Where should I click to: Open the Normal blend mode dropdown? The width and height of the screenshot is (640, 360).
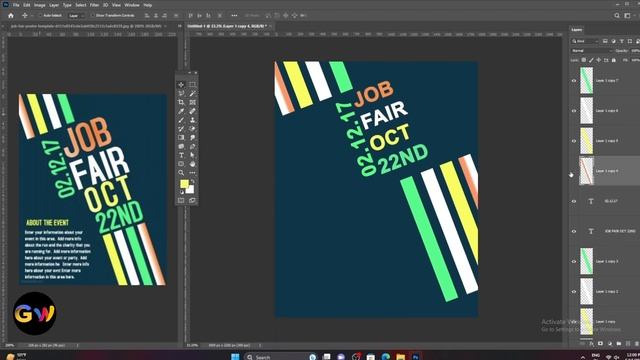tap(591, 51)
